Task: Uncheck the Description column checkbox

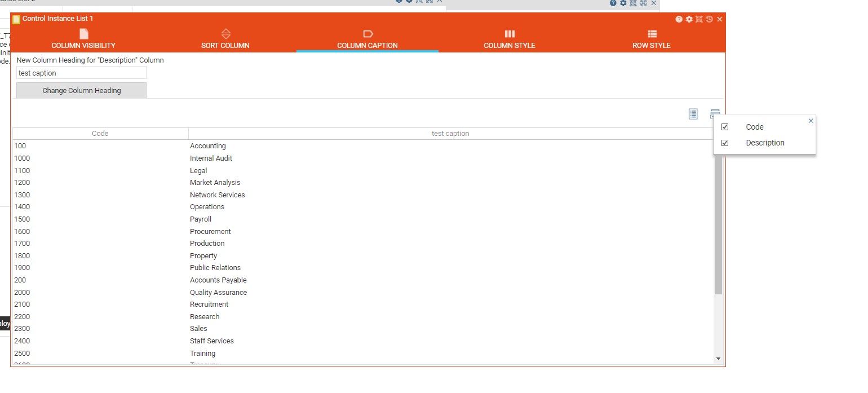Action: pyautogui.click(x=725, y=143)
